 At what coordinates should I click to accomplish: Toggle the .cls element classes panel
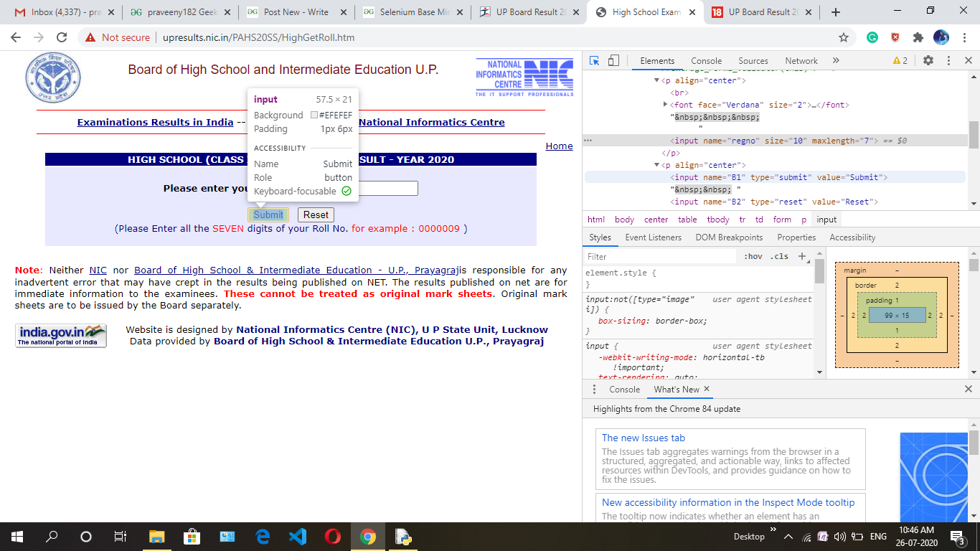(x=780, y=256)
